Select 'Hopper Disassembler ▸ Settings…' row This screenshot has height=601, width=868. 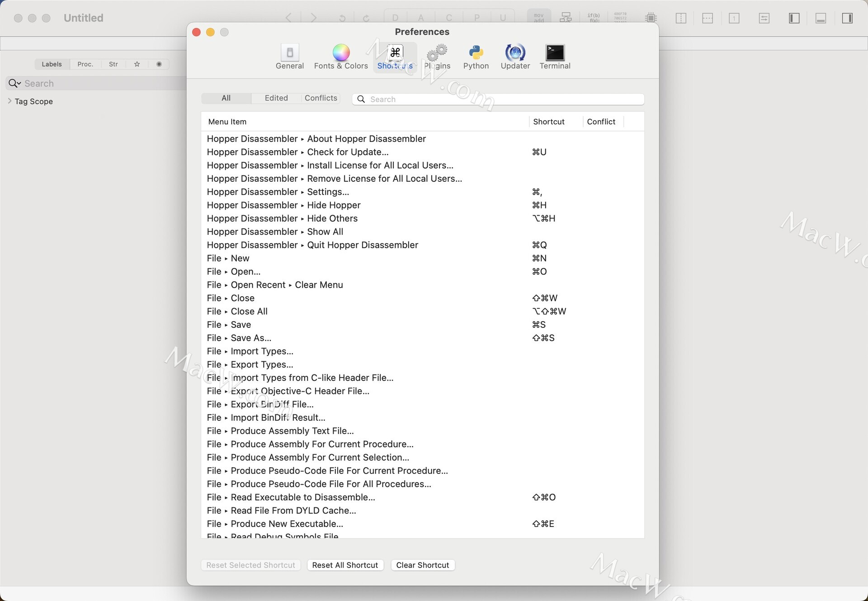[423, 192]
